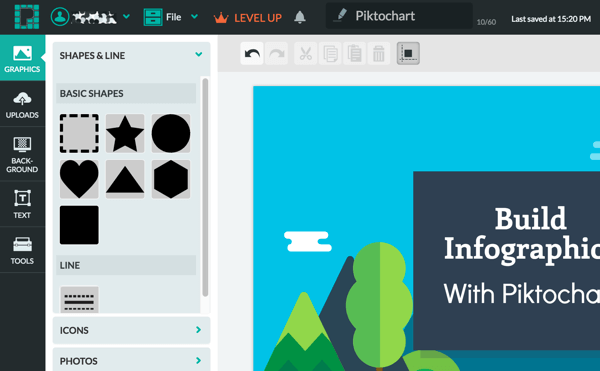Click the Cut scissors icon
The height and width of the screenshot is (371, 600).
click(x=305, y=54)
